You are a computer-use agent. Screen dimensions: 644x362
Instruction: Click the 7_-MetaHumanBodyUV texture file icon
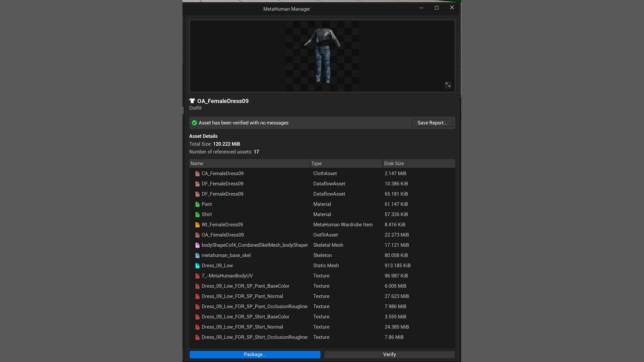click(x=197, y=276)
